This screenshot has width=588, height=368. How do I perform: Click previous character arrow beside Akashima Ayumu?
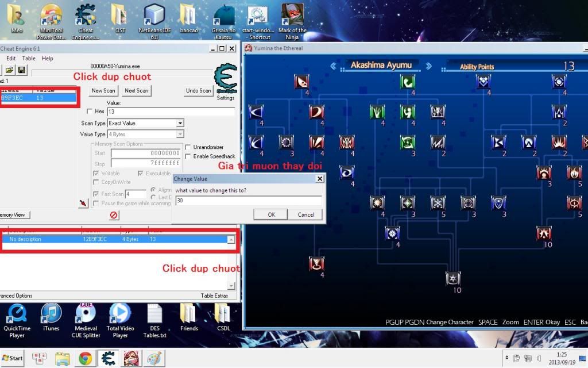click(333, 66)
